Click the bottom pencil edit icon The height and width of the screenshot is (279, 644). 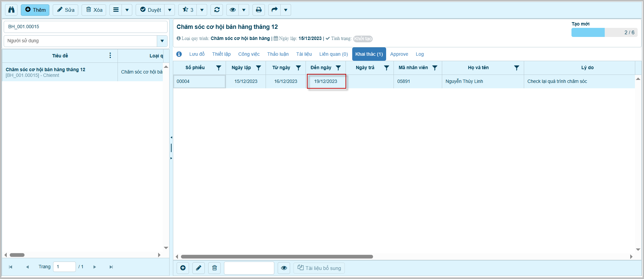[198, 268]
